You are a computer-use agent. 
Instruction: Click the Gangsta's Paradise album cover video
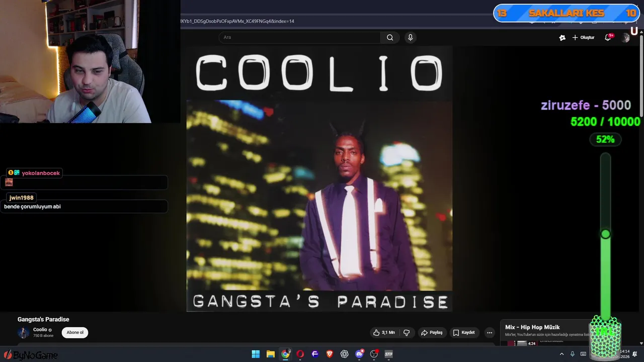319,178
